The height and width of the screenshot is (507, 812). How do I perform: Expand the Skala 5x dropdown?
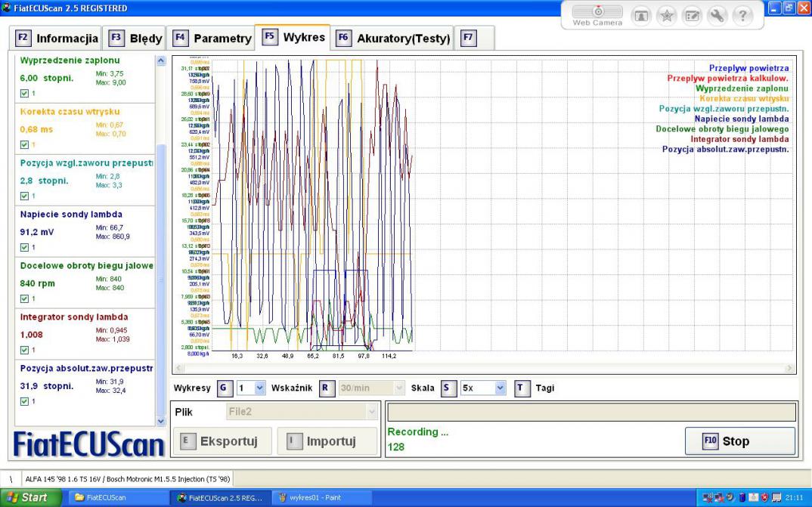pyautogui.click(x=499, y=388)
